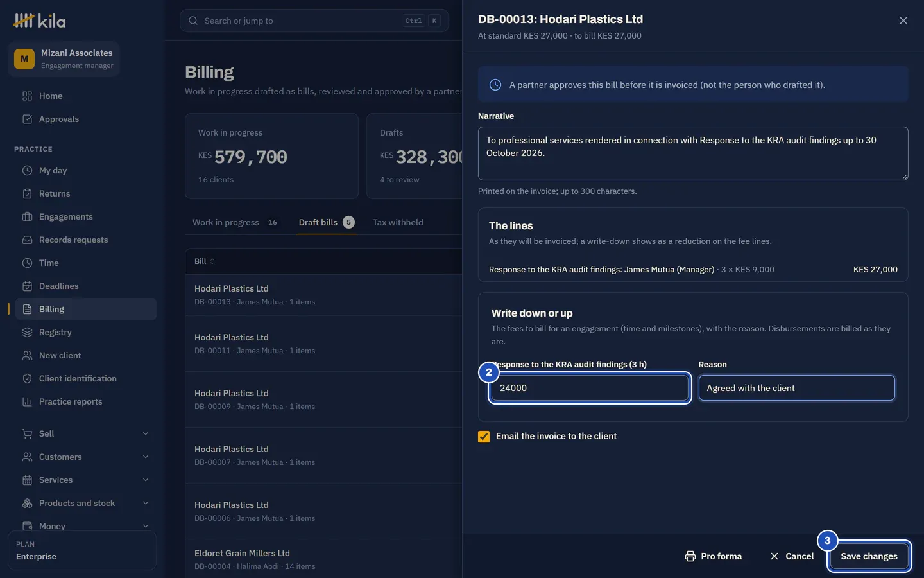Open Mizani Associates workspace switcher
924x578 pixels.
coord(64,59)
